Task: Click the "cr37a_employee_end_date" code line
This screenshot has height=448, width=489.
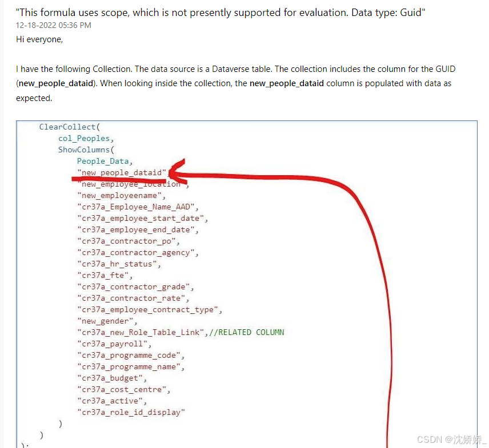Action: click(x=138, y=230)
